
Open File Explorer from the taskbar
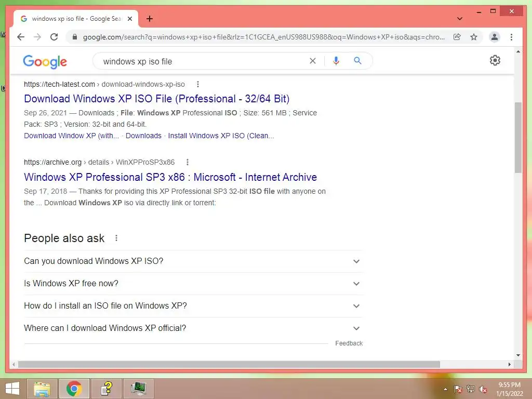click(x=42, y=389)
